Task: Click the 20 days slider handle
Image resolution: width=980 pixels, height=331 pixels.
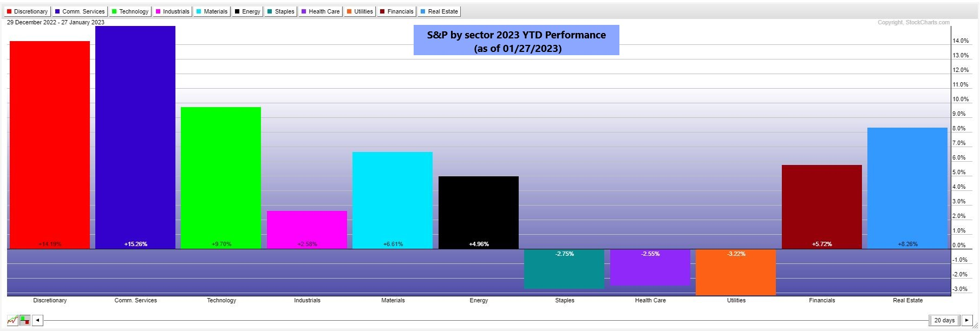Action: click(944, 320)
